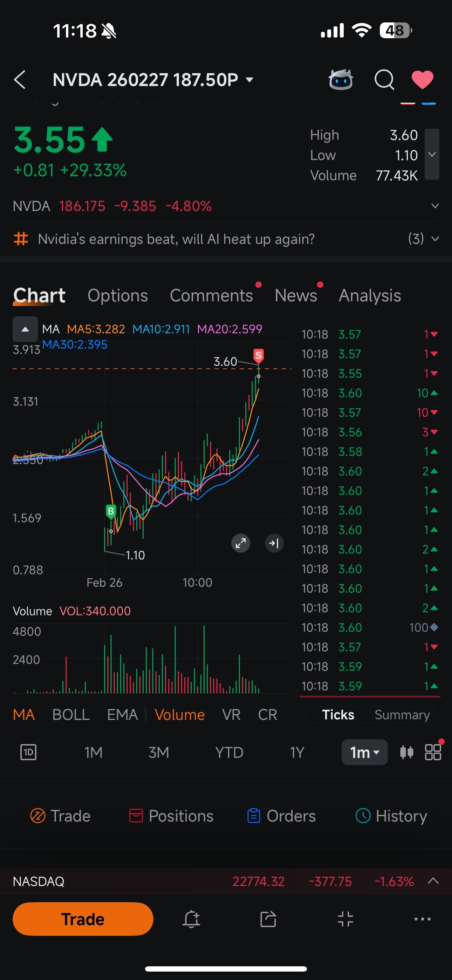Open the AI robot assistant icon
This screenshot has width=452, height=980.
click(341, 80)
